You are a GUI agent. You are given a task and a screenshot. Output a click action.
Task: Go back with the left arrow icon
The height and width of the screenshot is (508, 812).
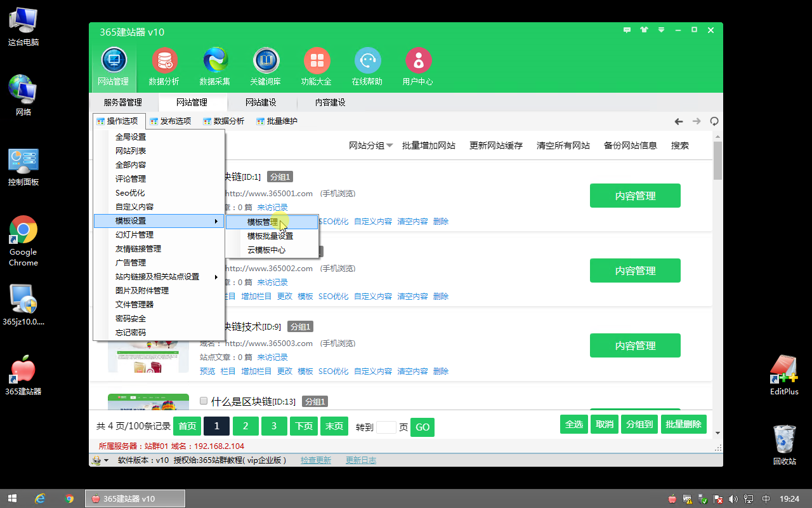click(679, 121)
